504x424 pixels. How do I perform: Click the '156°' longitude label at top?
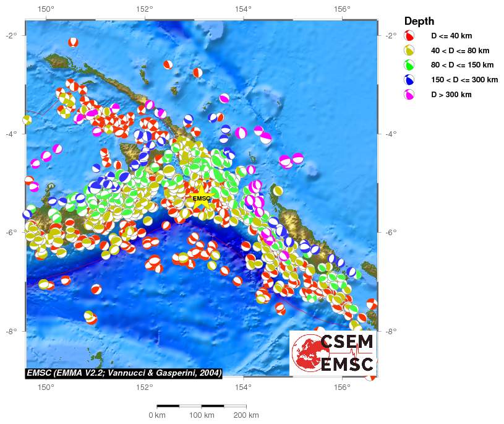click(x=342, y=9)
